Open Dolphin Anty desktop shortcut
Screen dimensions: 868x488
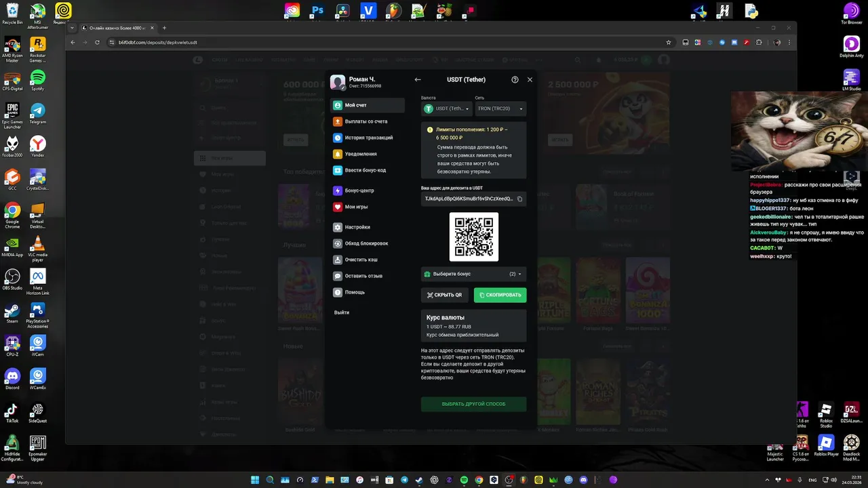click(851, 47)
